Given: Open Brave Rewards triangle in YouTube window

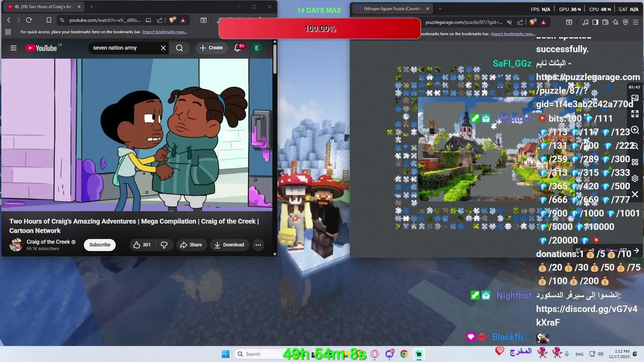Looking at the screenshot, I should (183, 20).
